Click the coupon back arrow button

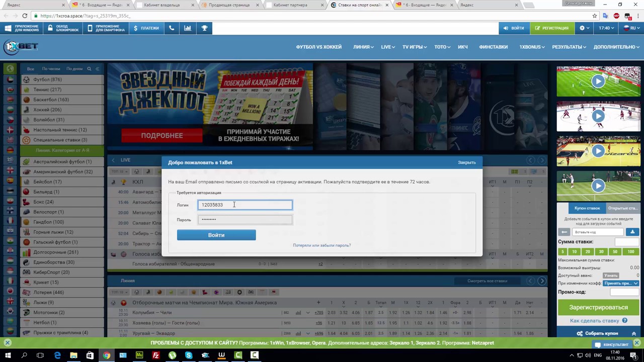(x=564, y=232)
